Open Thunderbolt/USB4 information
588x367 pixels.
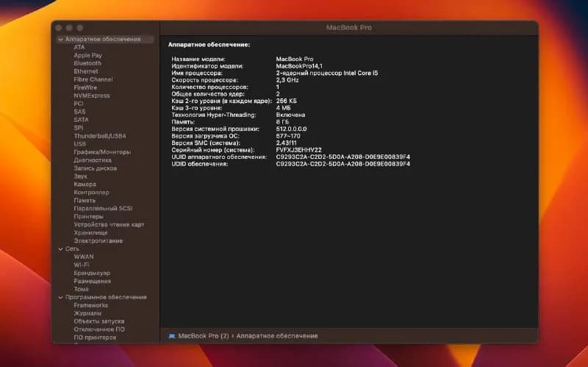tap(100, 136)
